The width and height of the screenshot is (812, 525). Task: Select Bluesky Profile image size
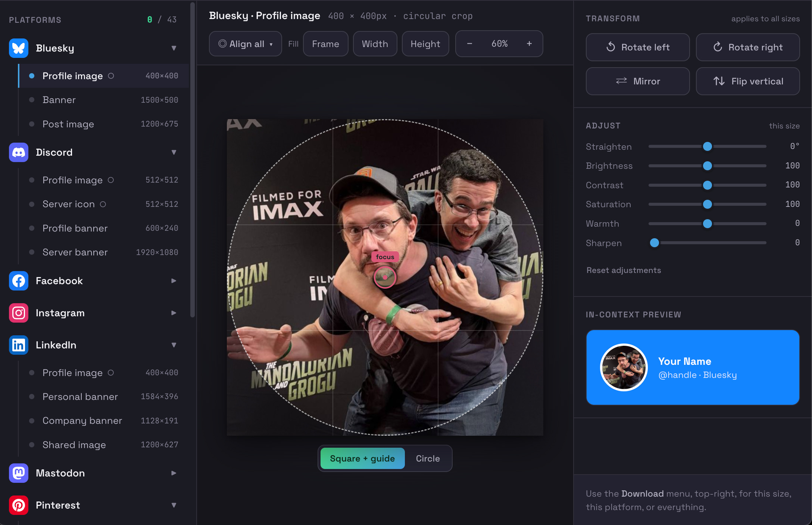tap(104, 76)
